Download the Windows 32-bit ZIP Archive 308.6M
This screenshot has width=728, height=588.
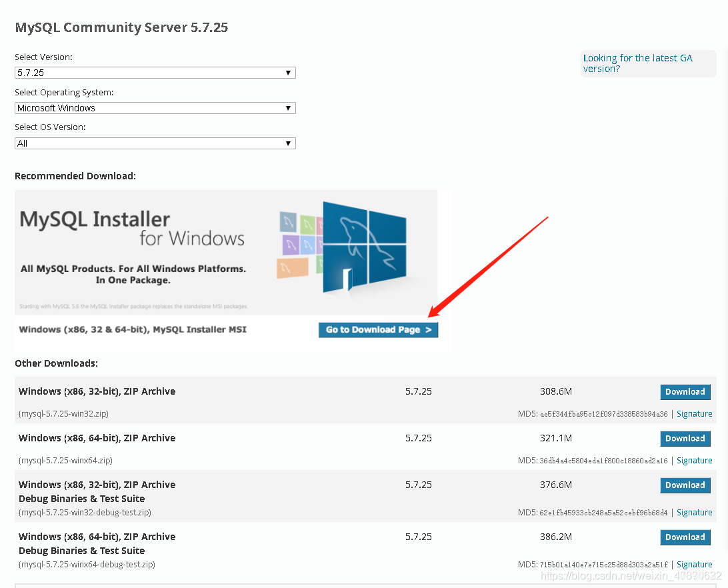click(685, 392)
